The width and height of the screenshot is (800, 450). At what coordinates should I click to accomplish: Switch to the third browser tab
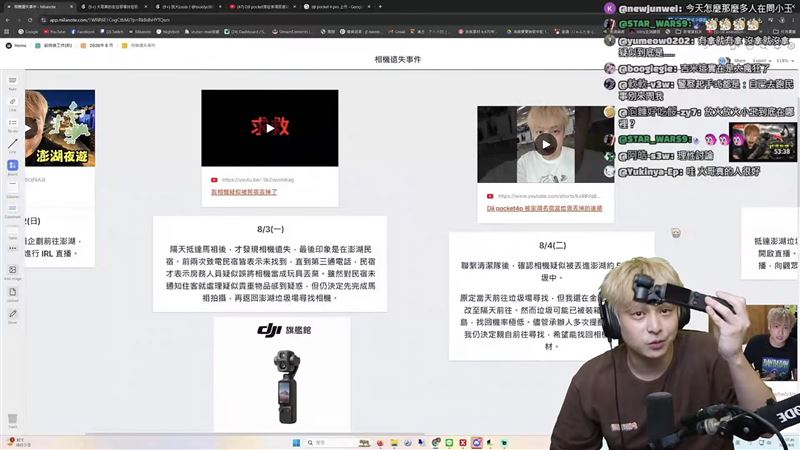(x=188, y=7)
